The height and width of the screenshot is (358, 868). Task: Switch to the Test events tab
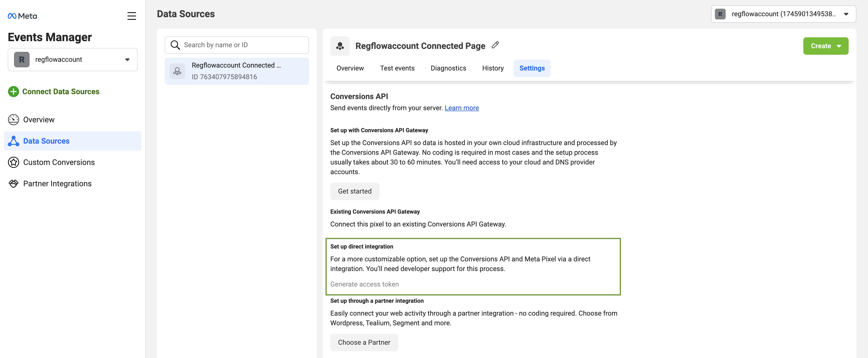397,68
